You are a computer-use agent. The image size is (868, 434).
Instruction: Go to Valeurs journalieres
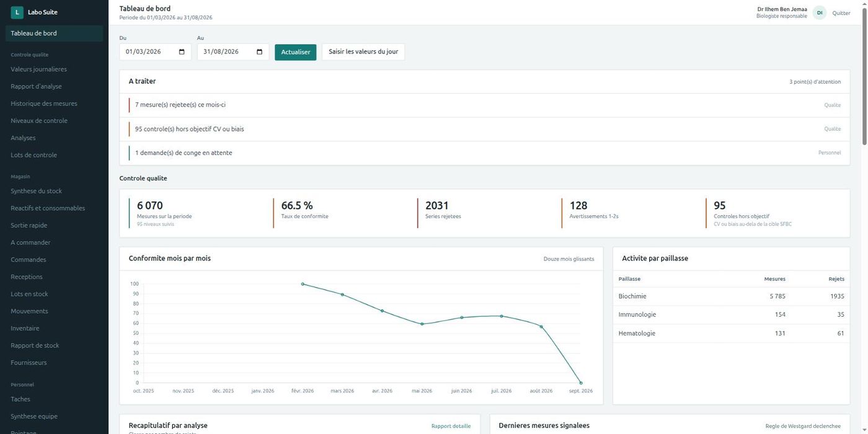(38, 69)
